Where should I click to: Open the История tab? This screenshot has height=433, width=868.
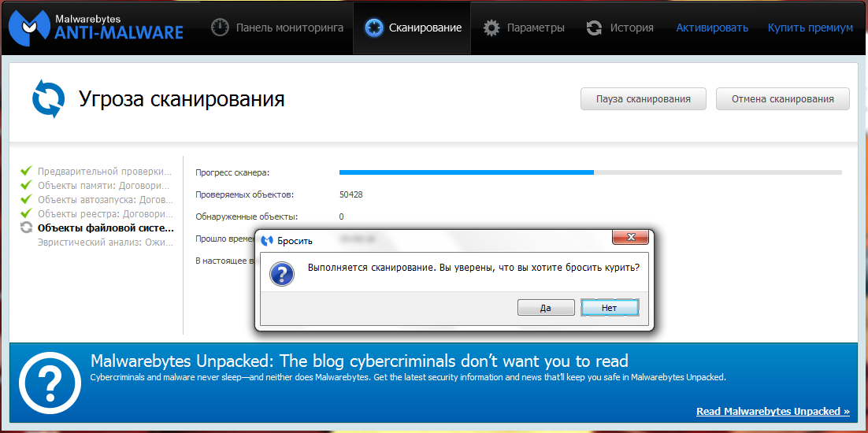[x=619, y=28]
